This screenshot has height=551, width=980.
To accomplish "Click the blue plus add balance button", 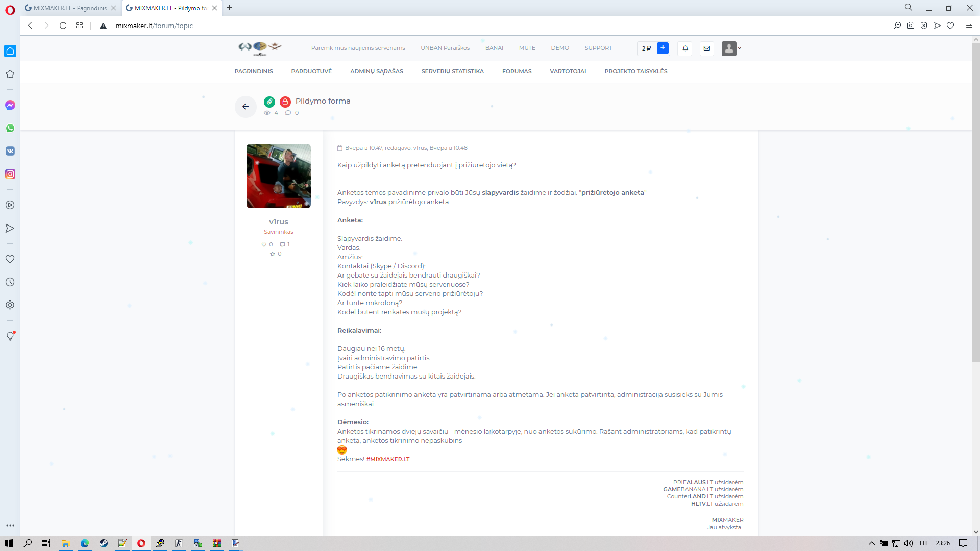I will point(663,48).
